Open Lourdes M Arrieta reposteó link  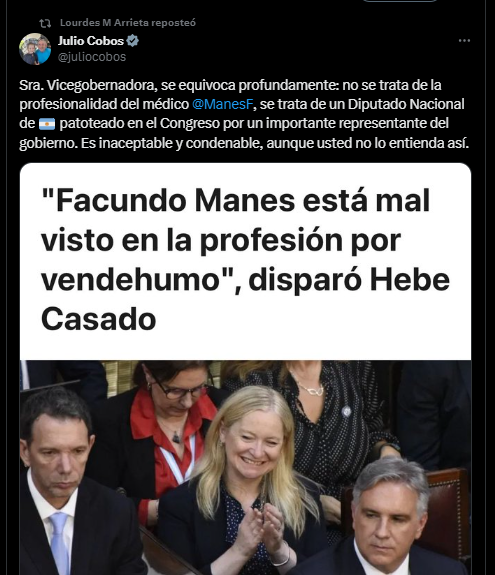click(x=128, y=23)
